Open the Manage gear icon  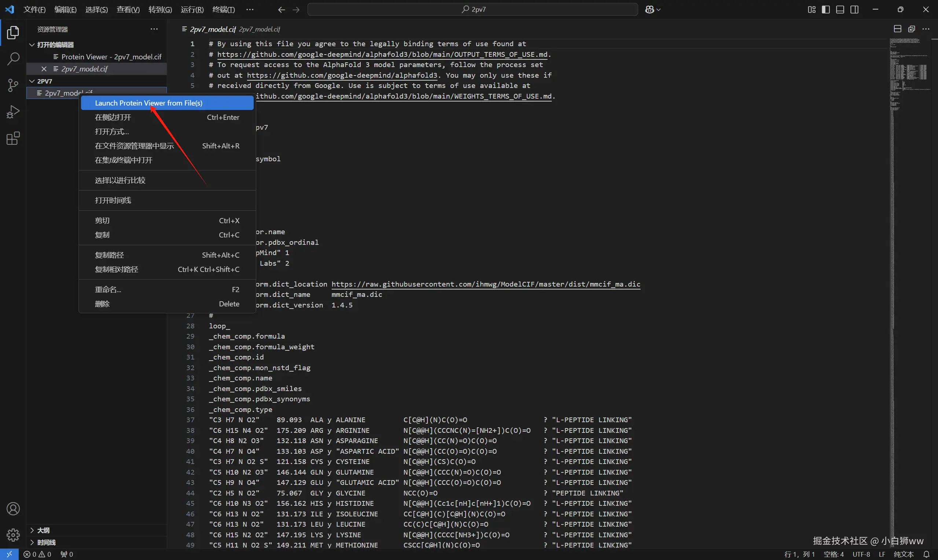[x=13, y=535]
